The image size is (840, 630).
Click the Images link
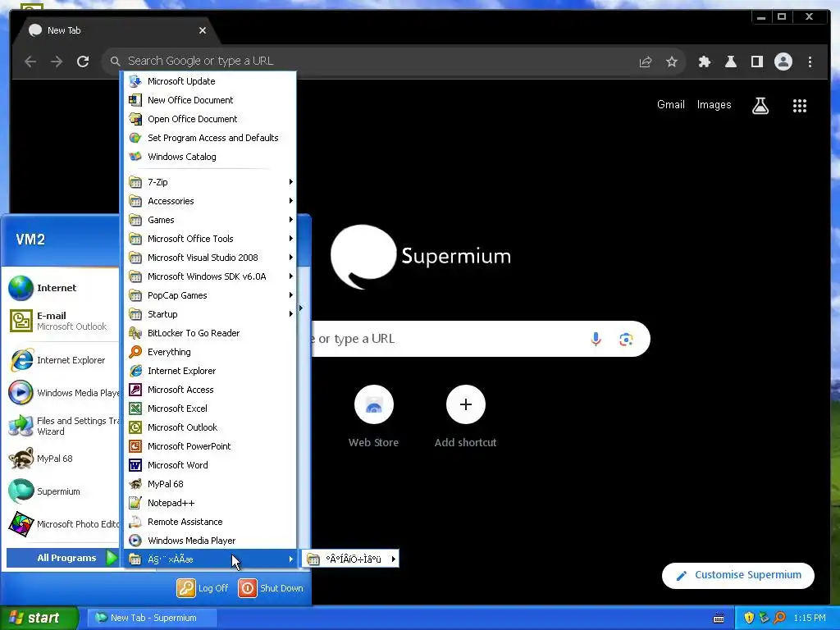[714, 104]
